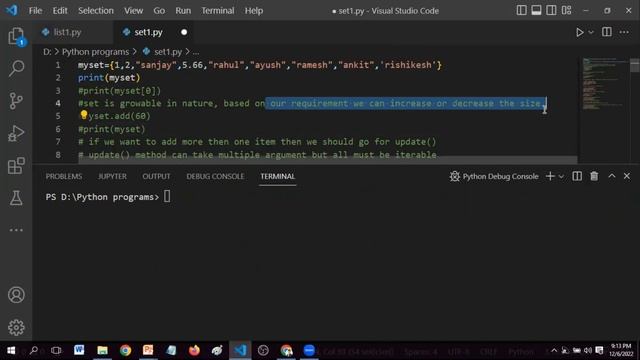This screenshot has height=360, width=640.
Task: Open the Explorer view in activity bar
Action: coord(16,36)
